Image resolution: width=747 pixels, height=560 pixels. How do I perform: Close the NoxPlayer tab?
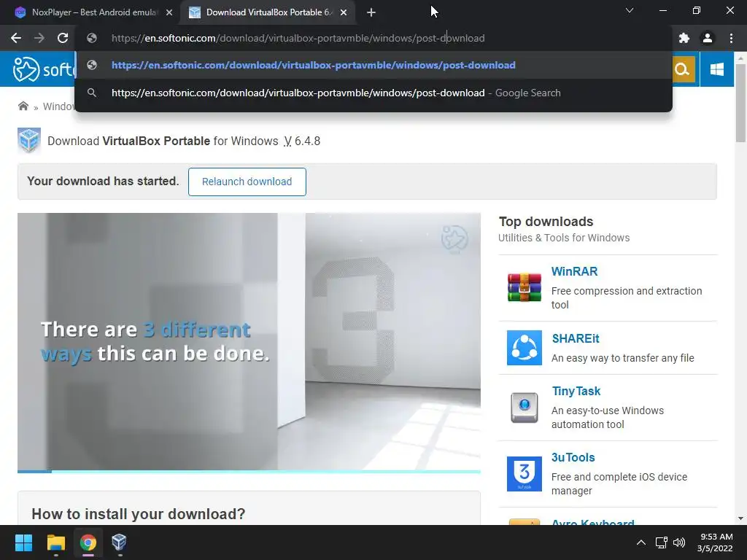tap(169, 12)
